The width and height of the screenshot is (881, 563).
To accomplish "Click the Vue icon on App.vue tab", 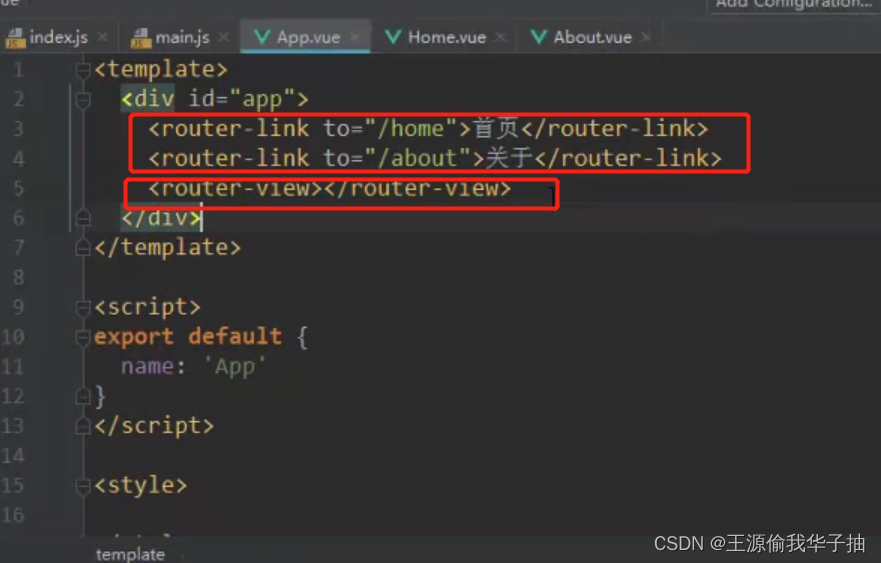I will [262, 37].
